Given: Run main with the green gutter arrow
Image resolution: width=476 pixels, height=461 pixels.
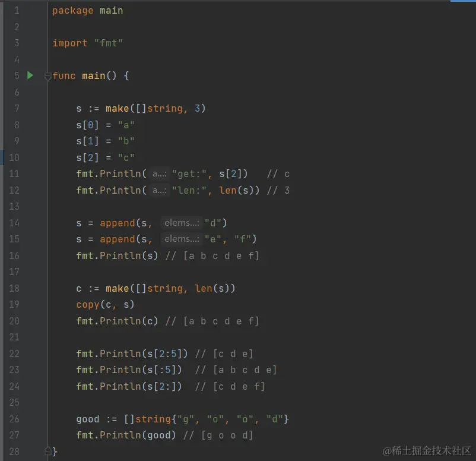Looking at the screenshot, I should [30, 75].
